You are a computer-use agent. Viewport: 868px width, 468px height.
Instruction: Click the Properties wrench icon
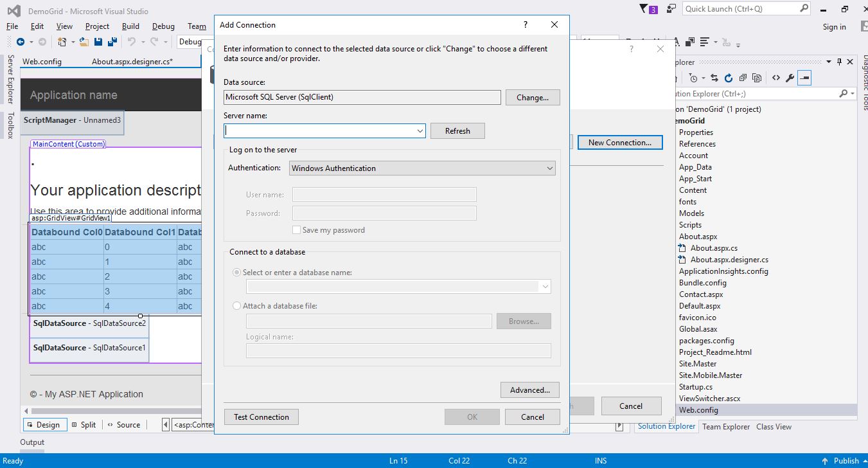pos(790,78)
